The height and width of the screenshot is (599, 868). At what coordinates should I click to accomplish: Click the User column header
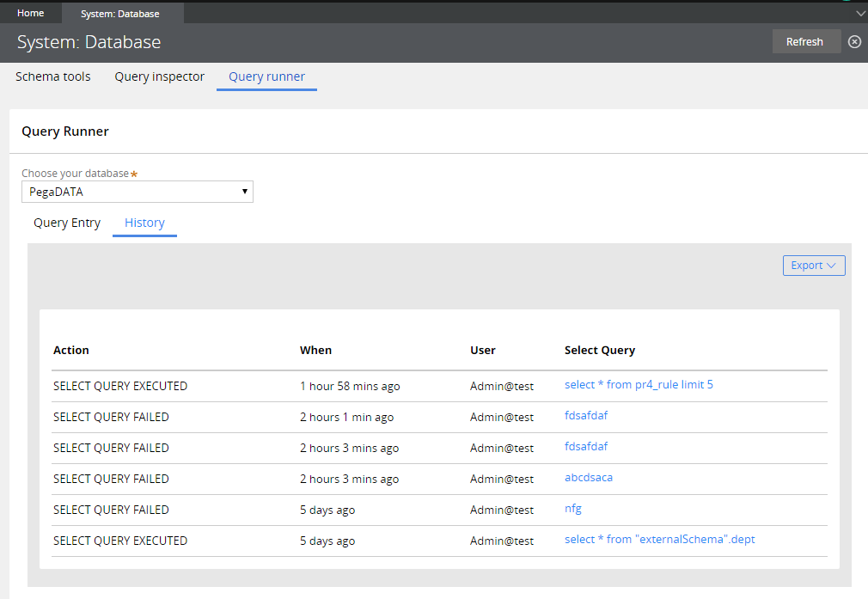coord(483,350)
